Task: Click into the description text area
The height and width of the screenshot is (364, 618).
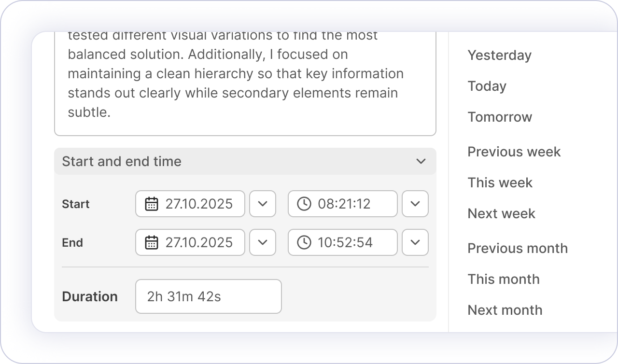Action: coord(245,82)
